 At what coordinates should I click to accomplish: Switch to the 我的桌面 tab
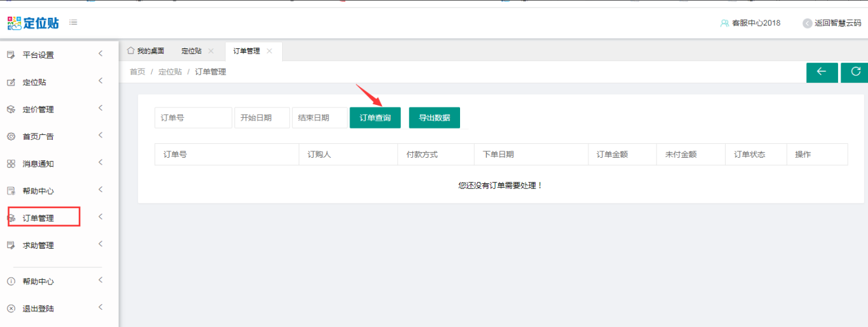146,51
